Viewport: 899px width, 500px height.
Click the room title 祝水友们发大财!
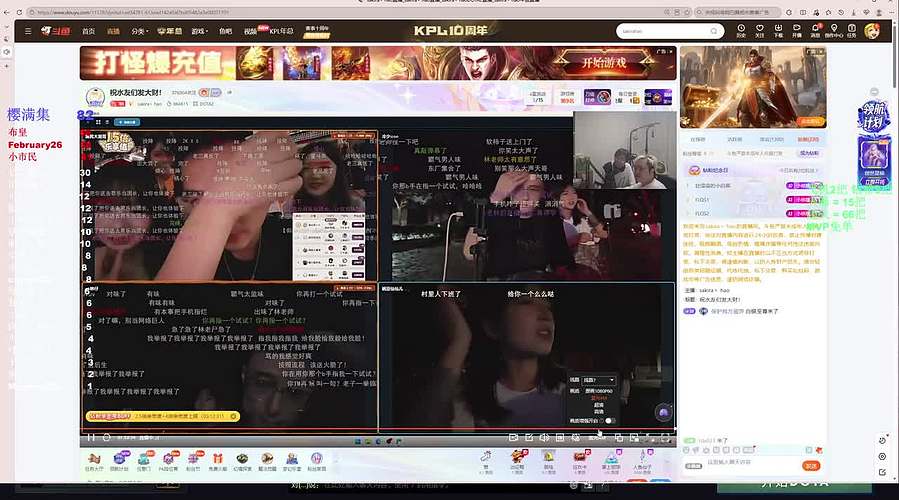[136, 92]
